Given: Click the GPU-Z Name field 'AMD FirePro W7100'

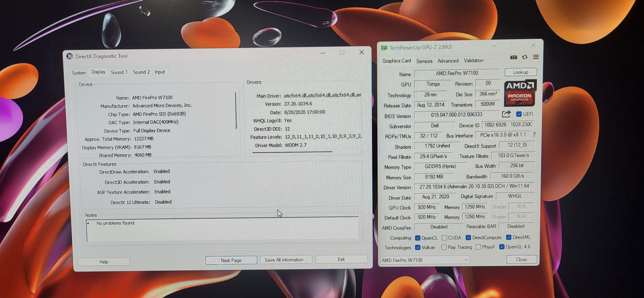Looking at the screenshot, I should pyautogui.click(x=457, y=73).
